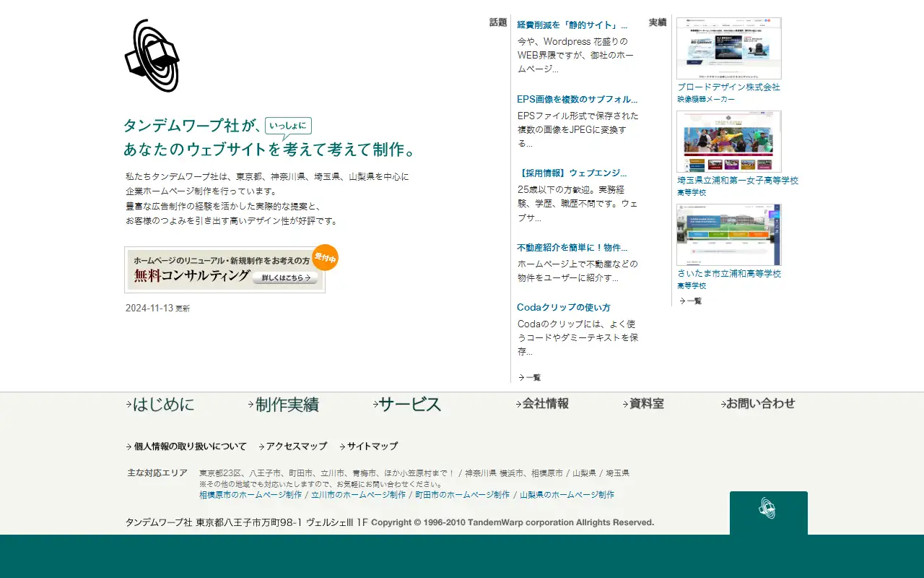Open the アクセスマップ link
Viewport: 924px width, 578px height.
click(x=292, y=447)
